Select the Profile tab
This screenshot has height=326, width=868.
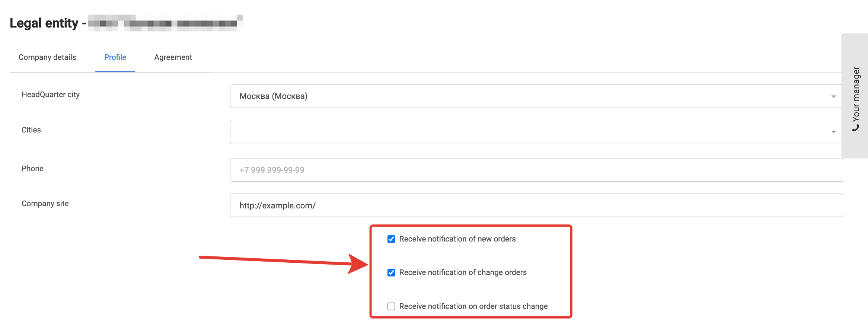(115, 57)
